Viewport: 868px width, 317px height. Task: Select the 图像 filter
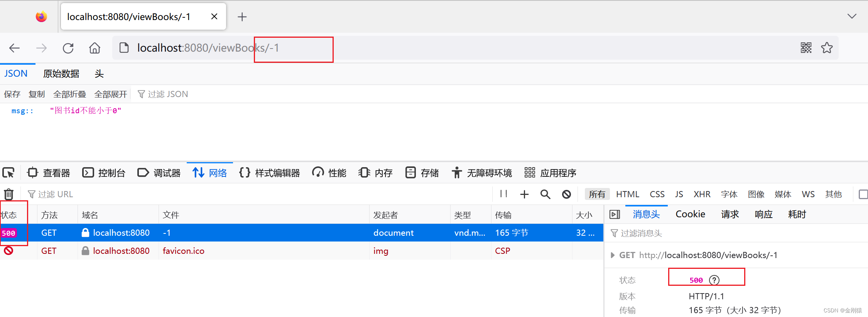756,194
